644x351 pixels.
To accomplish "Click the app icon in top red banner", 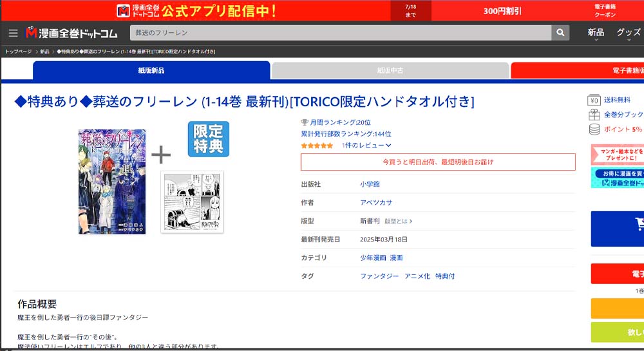I will (x=123, y=11).
